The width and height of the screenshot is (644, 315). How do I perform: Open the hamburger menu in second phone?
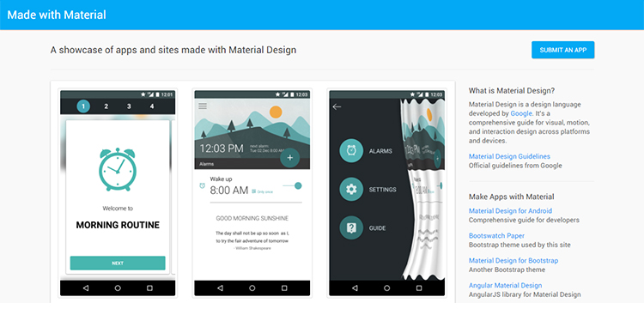[203, 106]
